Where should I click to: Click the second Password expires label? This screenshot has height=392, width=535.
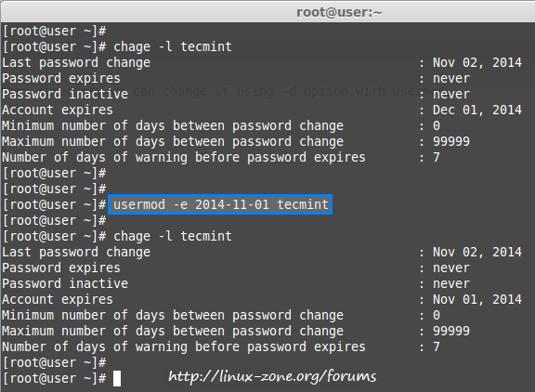tap(61, 268)
